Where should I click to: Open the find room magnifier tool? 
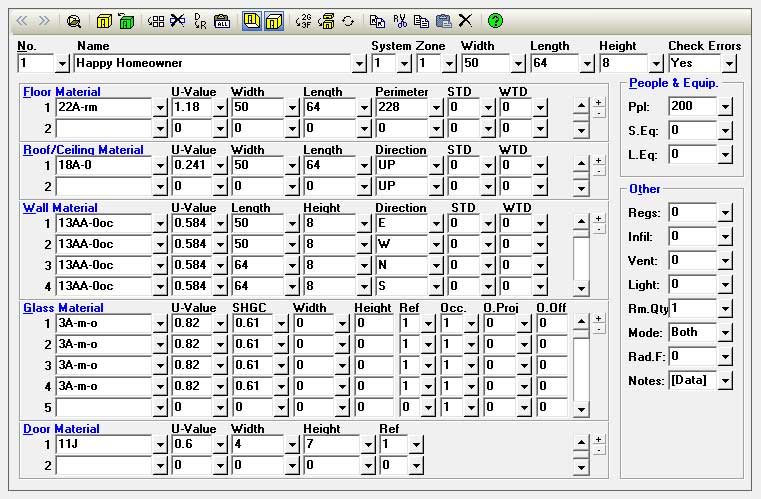74,21
